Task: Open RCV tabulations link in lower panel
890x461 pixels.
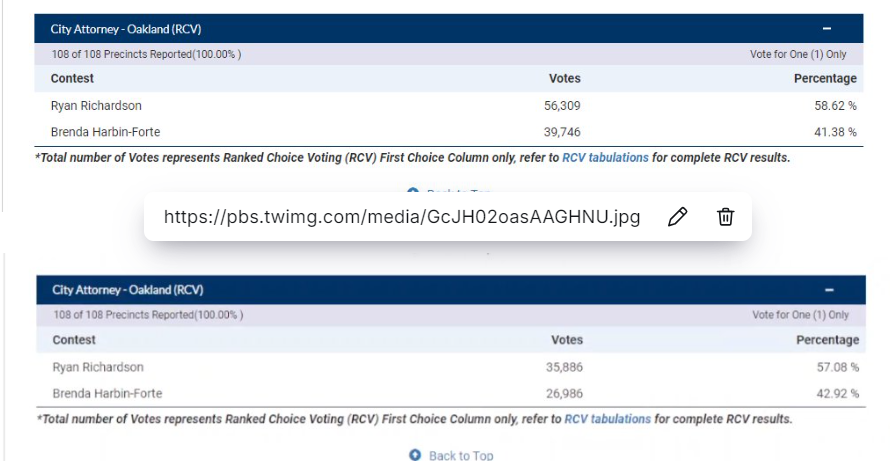Action: pyautogui.click(x=607, y=419)
